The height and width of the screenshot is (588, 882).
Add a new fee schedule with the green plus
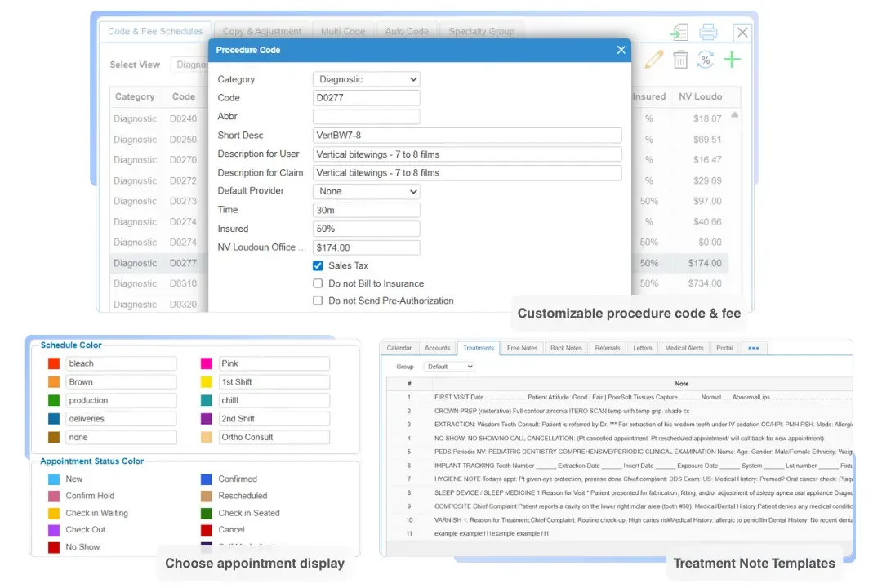tap(733, 59)
